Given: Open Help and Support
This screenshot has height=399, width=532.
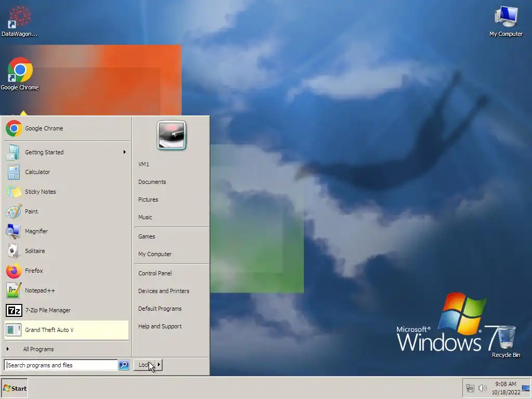Looking at the screenshot, I should coord(160,326).
